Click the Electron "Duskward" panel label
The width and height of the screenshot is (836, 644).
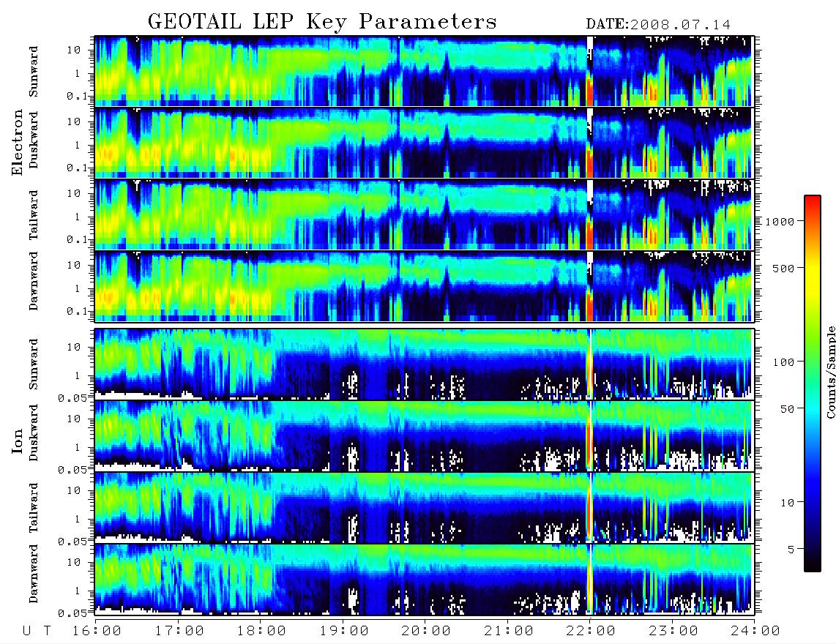[34, 141]
